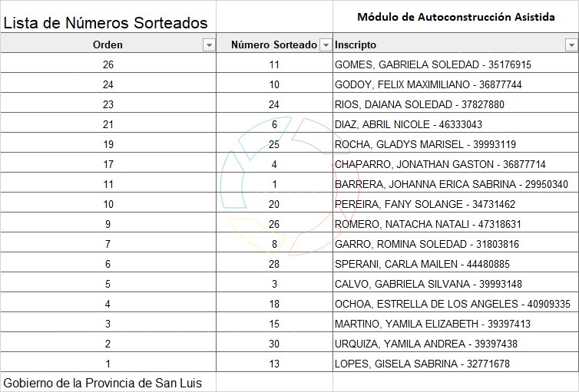
Task: Click the OCHOA, ESTRELLA DE LOS ANGELES cell
Action: (x=452, y=304)
